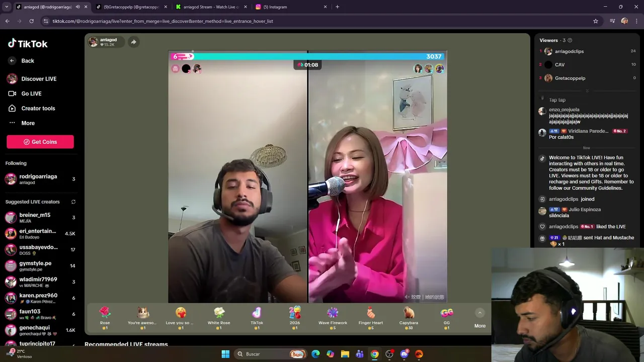View site information icon in address bar
The height and width of the screenshot is (362, 644).
pos(46,21)
